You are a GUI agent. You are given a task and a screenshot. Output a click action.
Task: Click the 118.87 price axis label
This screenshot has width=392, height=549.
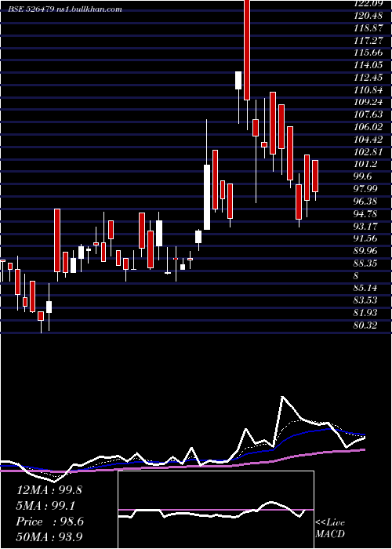click(x=367, y=28)
